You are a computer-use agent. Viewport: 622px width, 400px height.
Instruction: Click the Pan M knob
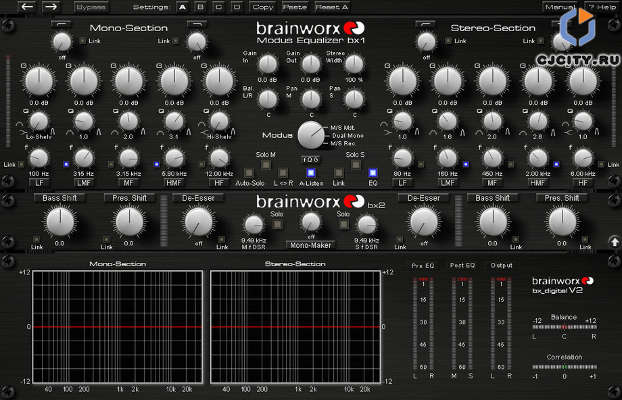[x=311, y=100]
